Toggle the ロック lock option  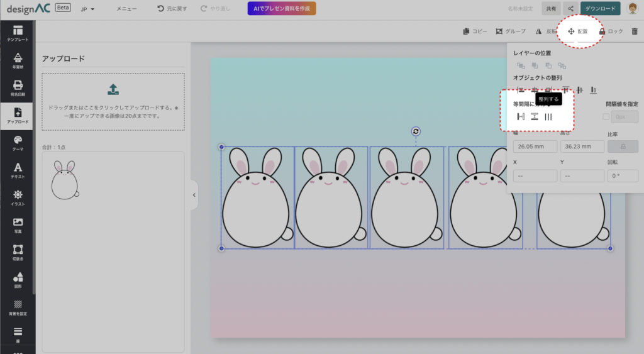coord(610,31)
